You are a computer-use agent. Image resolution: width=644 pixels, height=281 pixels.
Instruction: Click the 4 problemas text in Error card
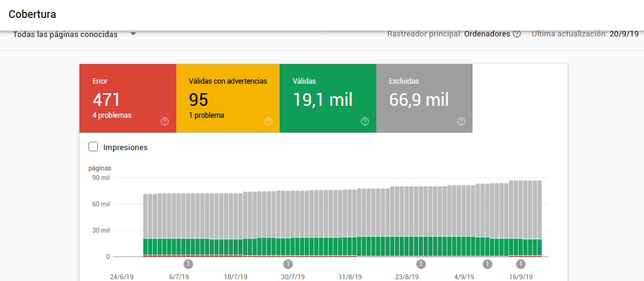(112, 115)
